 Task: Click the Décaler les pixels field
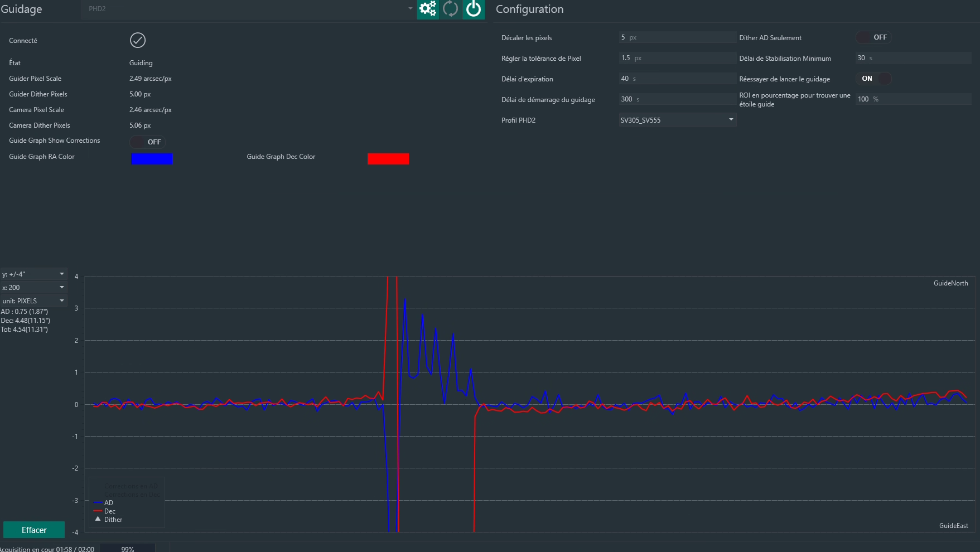click(x=678, y=37)
